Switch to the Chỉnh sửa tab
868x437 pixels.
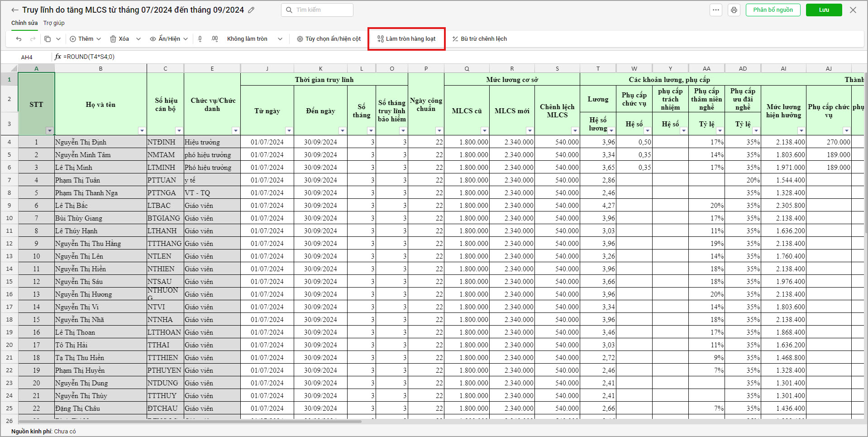point(24,23)
